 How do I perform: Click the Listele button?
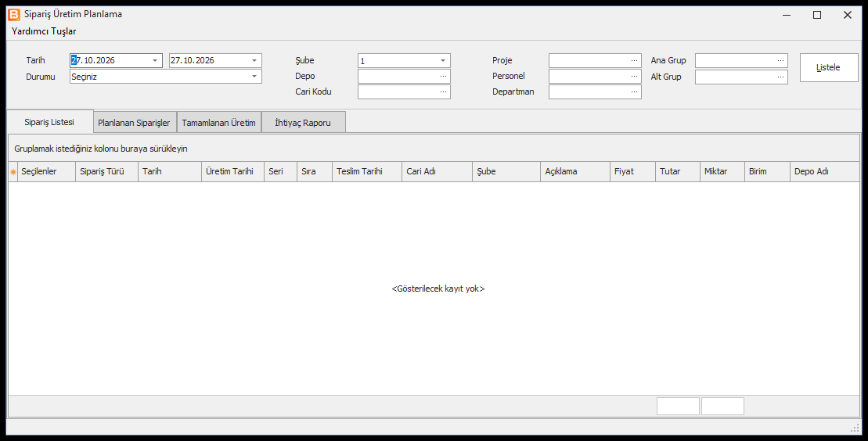tap(829, 67)
